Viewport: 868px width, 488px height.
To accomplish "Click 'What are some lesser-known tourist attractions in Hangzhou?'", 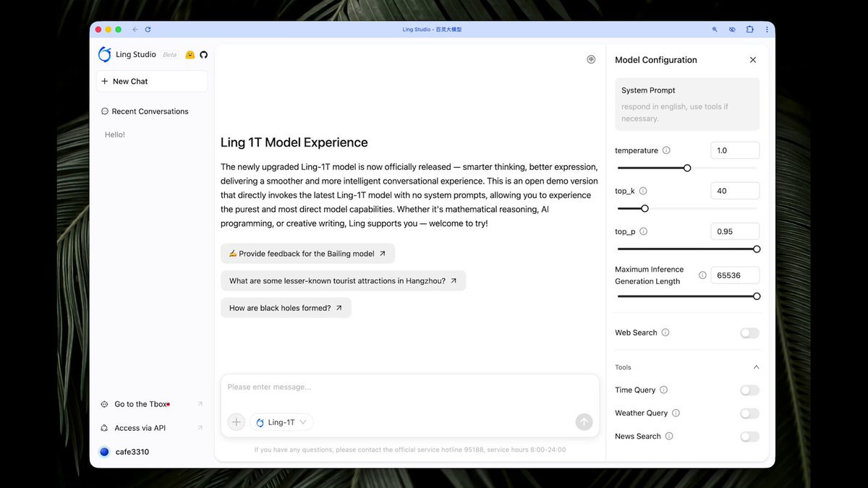I will click(x=344, y=281).
